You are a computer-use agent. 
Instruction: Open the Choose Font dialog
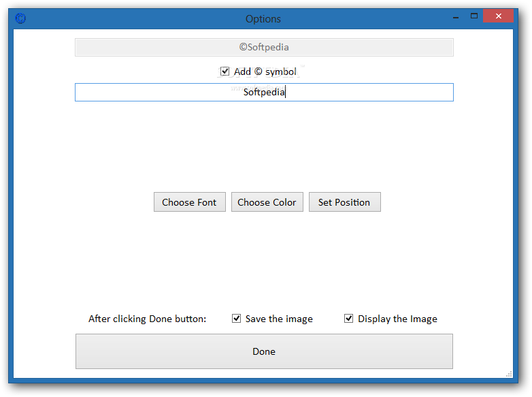190,202
